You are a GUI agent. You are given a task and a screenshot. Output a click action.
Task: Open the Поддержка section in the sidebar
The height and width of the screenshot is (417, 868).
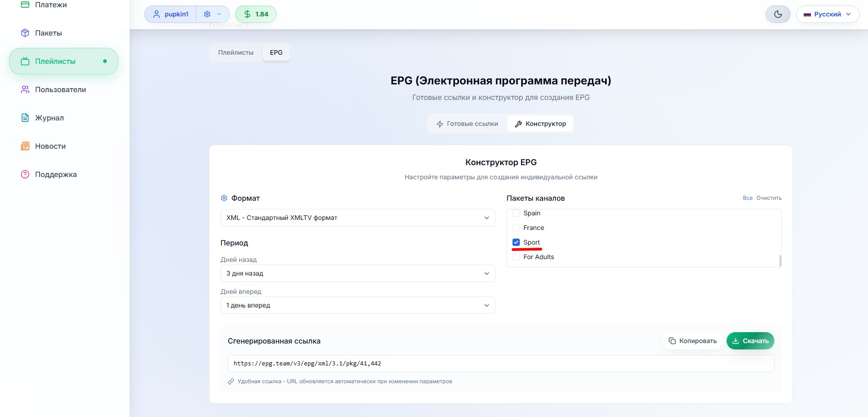pyautogui.click(x=55, y=174)
